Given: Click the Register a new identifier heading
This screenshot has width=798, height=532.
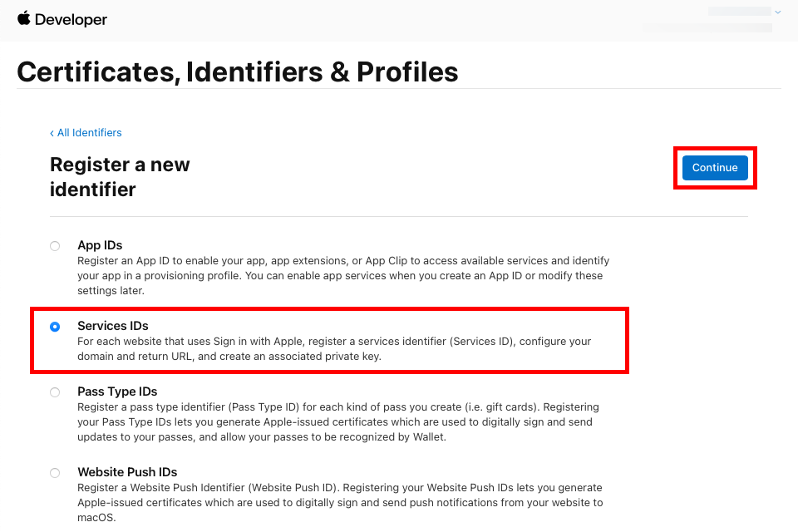Looking at the screenshot, I should (120, 177).
